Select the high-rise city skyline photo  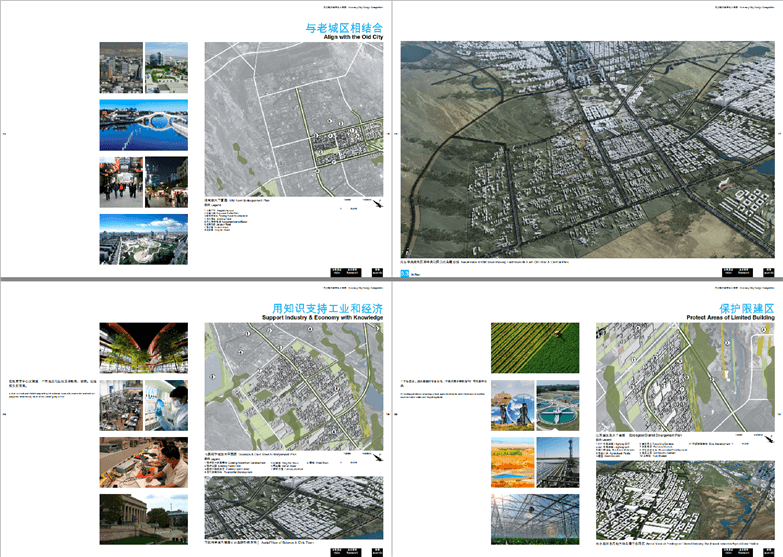[x=121, y=67]
